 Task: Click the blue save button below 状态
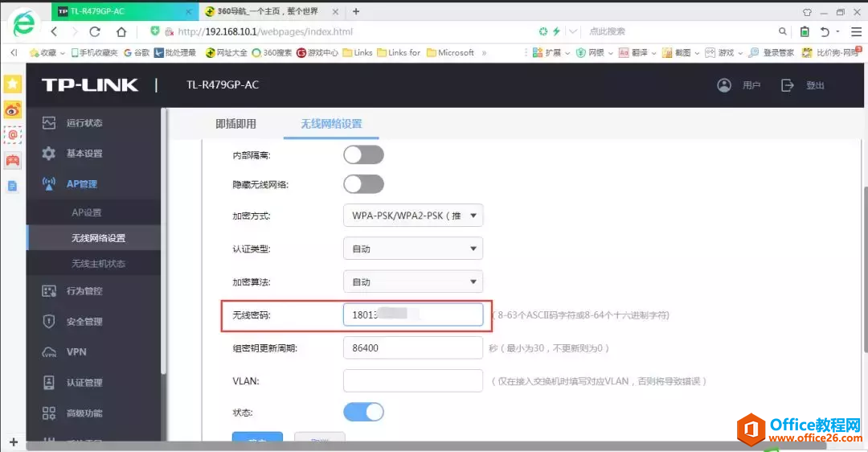[257, 438]
